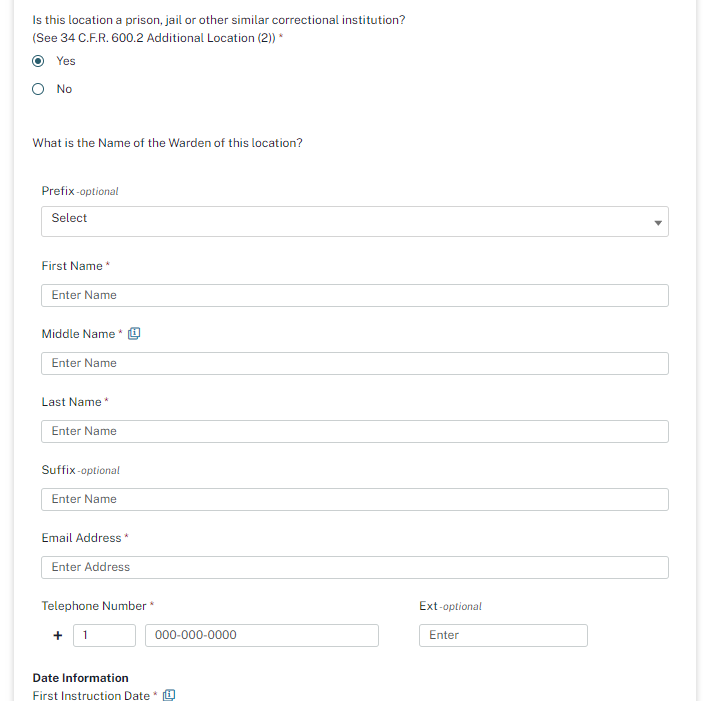
Task: Click the Email Address input field
Action: click(x=354, y=567)
